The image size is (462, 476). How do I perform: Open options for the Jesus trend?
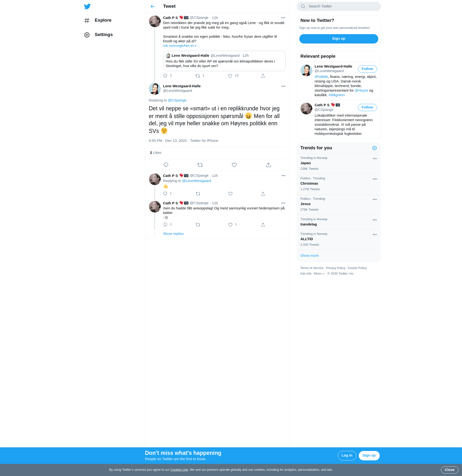(375, 200)
